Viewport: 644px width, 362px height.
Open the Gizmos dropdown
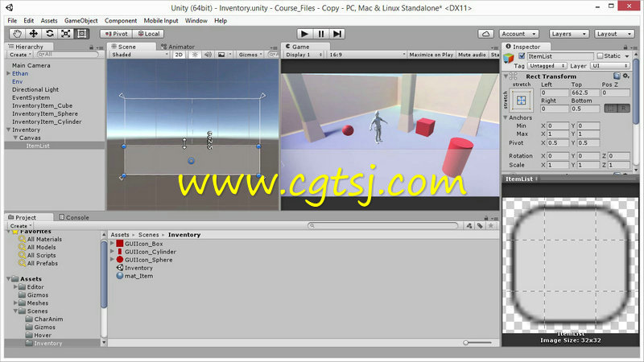(x=250, y=55)
